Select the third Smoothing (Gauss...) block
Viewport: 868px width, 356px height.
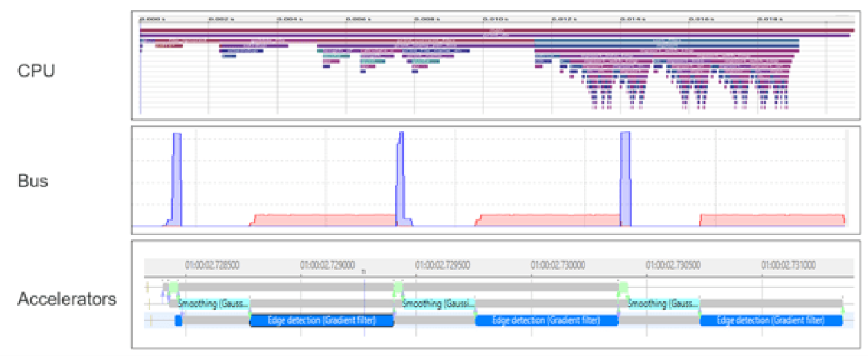coord(663,303)
